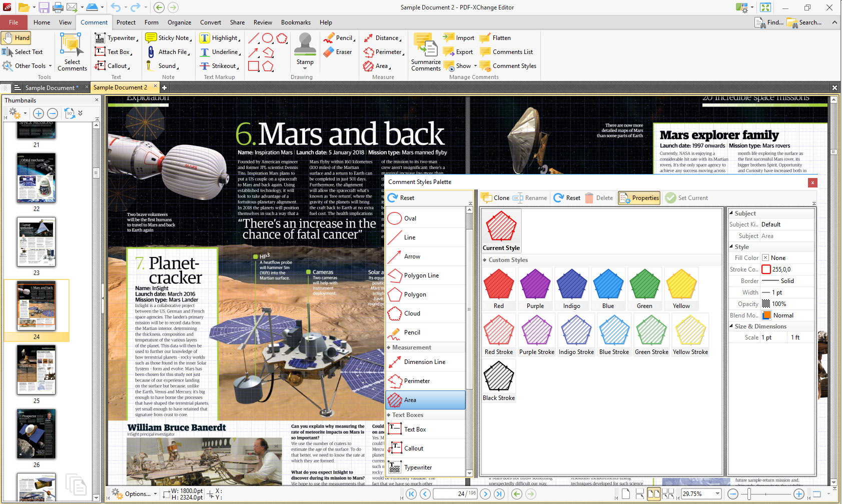Toggle the Properties pane in palette
842x504 pixels.
(x=639, y=198)
